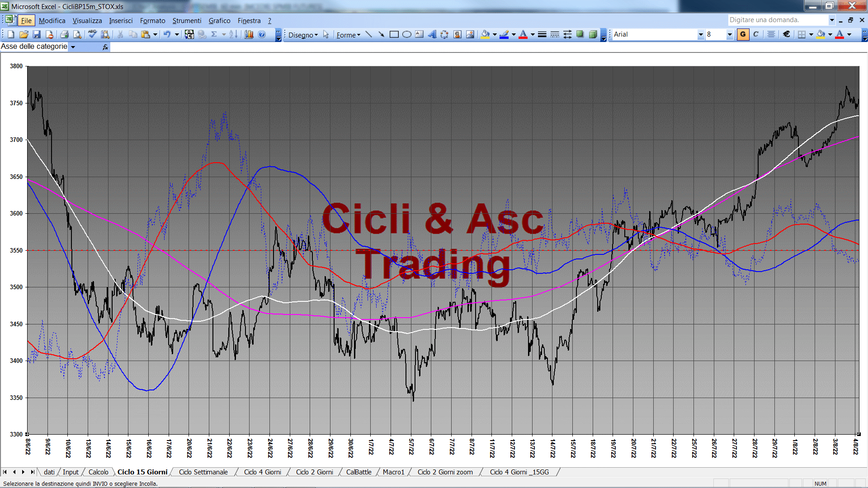
Task: Expand the Name Box dropdown arrow
Action: click(x=73, y=47)
